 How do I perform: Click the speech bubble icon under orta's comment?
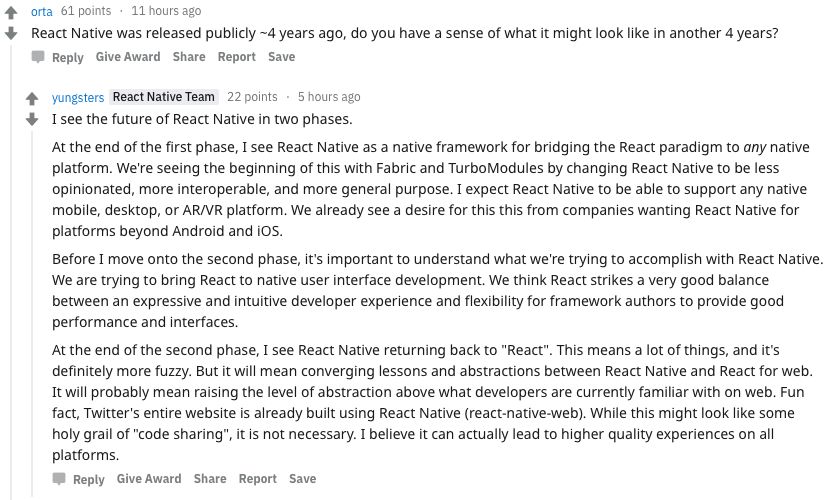[39, 57]
